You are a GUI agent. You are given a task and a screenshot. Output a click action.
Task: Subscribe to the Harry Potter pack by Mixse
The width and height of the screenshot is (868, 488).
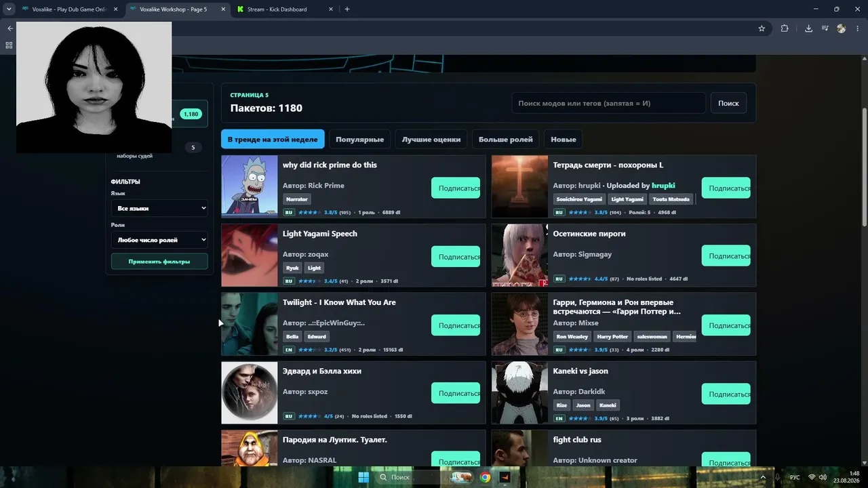(726, 325)
